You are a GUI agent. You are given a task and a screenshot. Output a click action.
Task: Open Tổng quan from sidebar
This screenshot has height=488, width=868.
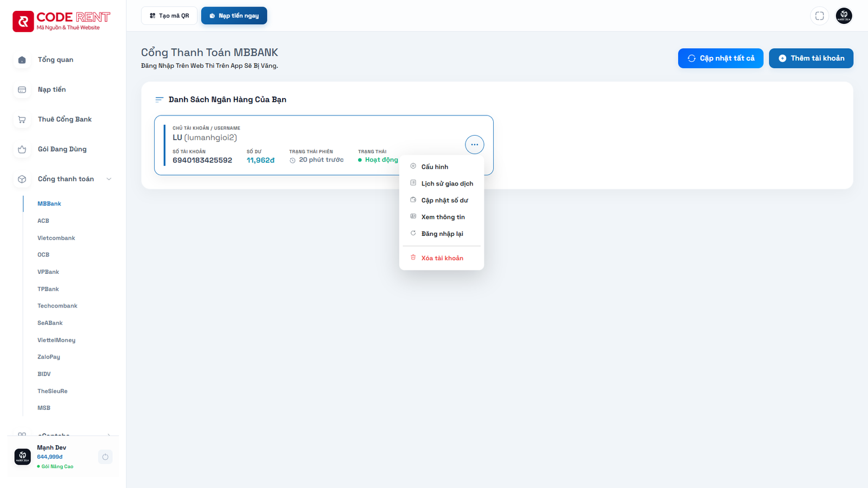tap(55, 60)
